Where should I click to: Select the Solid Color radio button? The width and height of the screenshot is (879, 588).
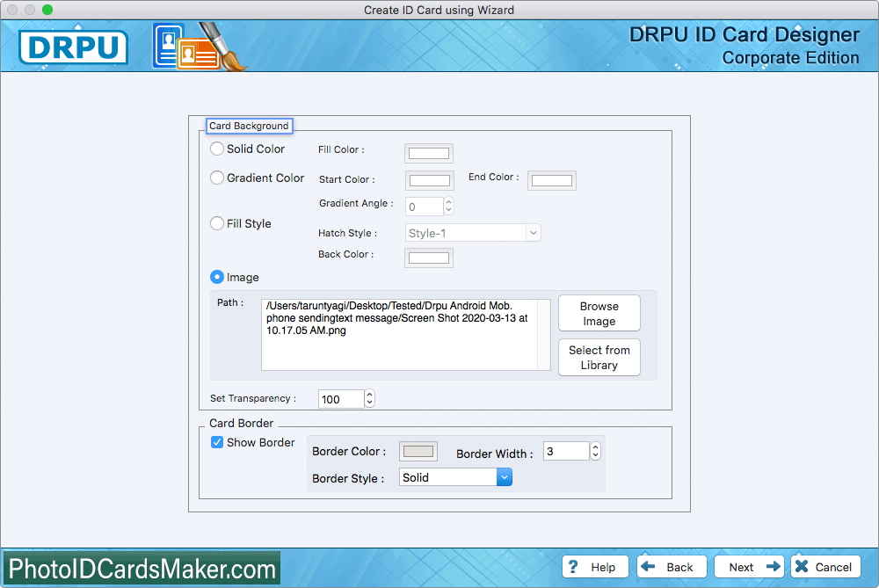217,149
